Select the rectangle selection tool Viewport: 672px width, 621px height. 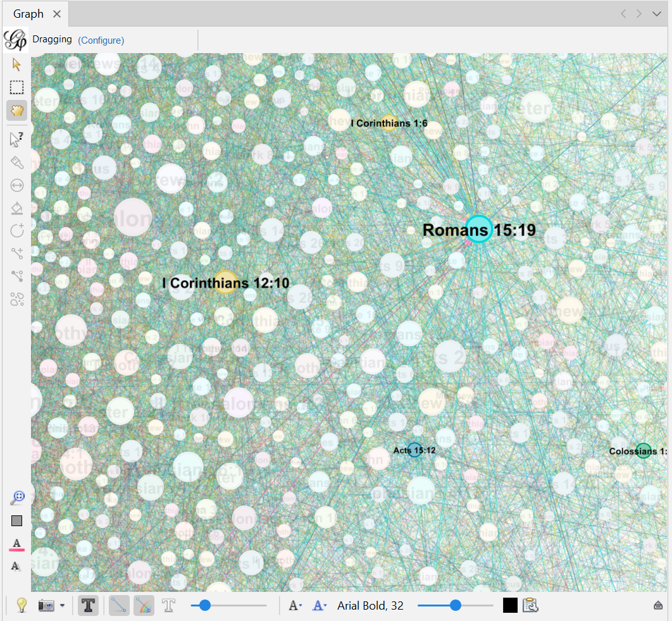click(x=16, y=87)
